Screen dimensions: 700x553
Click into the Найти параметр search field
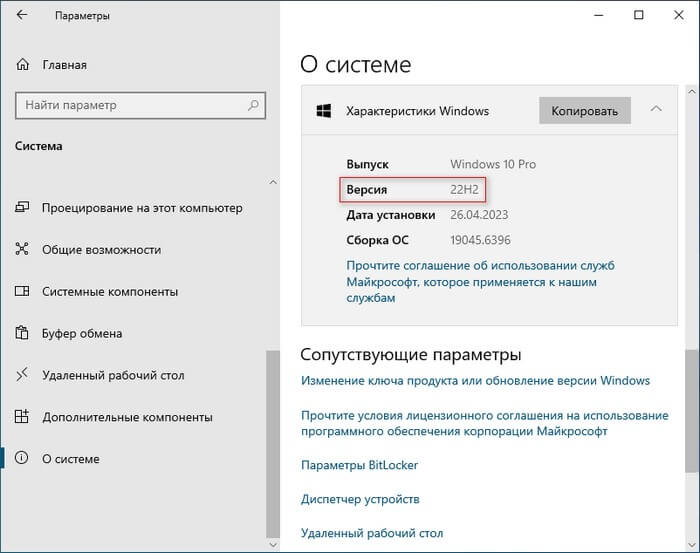tap(130, 105)
